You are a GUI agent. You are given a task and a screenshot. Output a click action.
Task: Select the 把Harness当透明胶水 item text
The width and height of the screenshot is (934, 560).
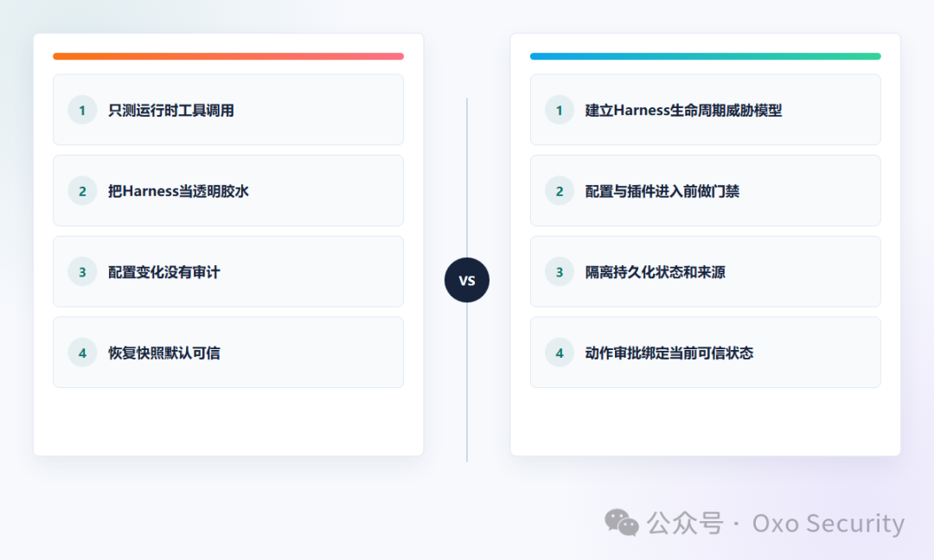pyautogui.click(x=178, y=191)
